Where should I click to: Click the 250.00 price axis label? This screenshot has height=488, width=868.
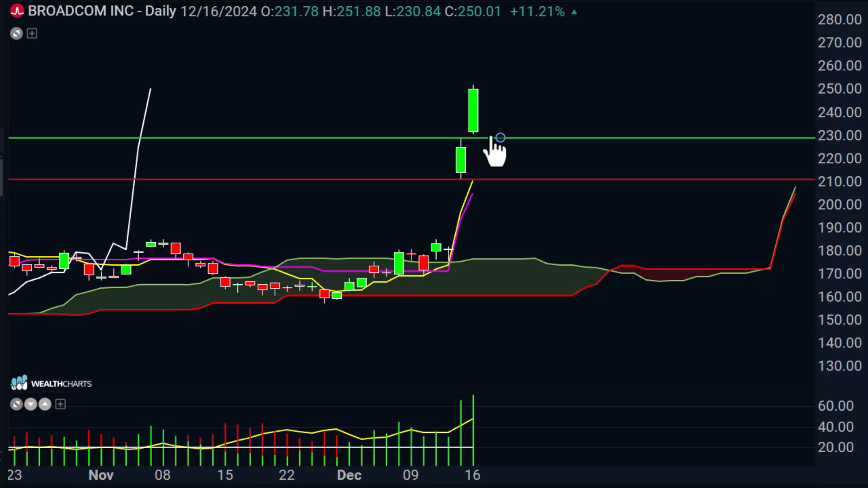coord(840,89)
